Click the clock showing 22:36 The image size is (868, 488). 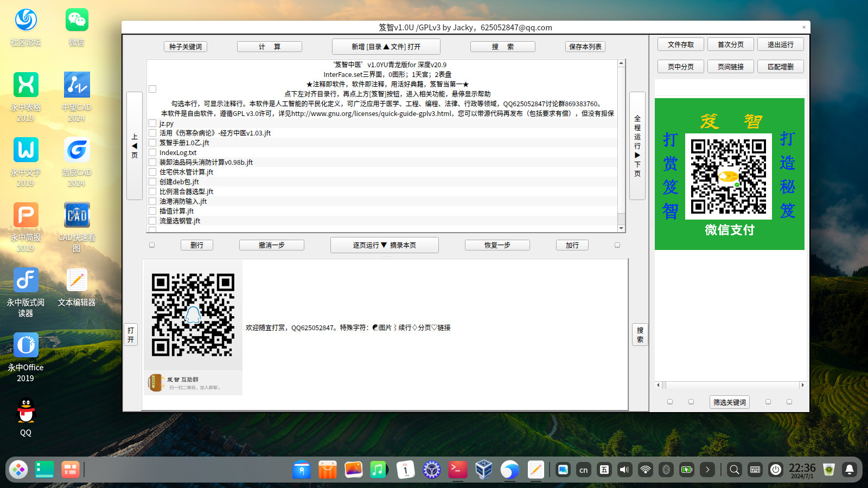802,470
